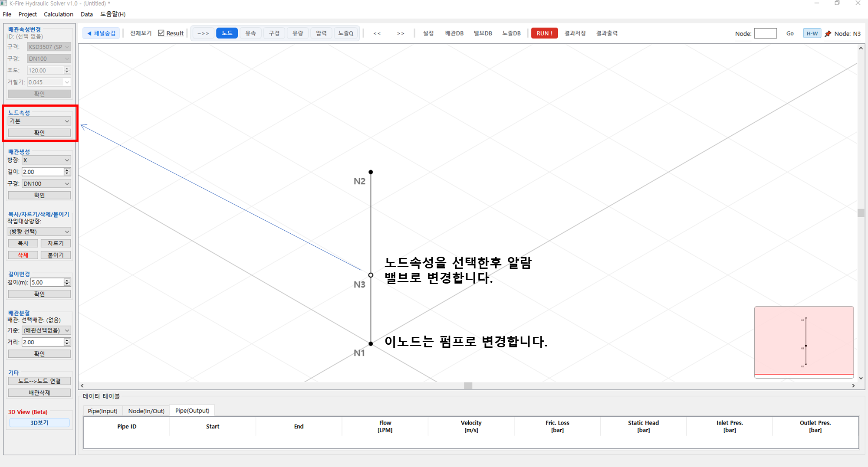
Task: Toggle the 유속 display button
Action: (250, 33)
